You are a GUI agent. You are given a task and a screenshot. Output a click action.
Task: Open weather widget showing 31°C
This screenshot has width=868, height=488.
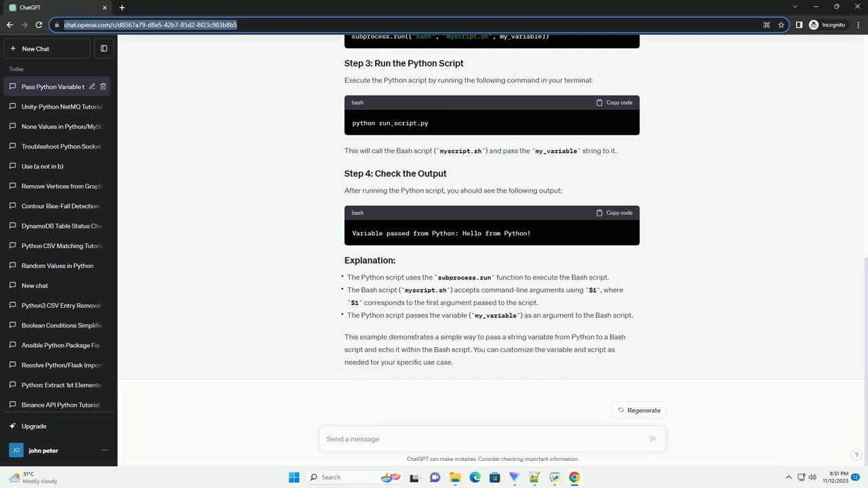(x=33, y=477)
